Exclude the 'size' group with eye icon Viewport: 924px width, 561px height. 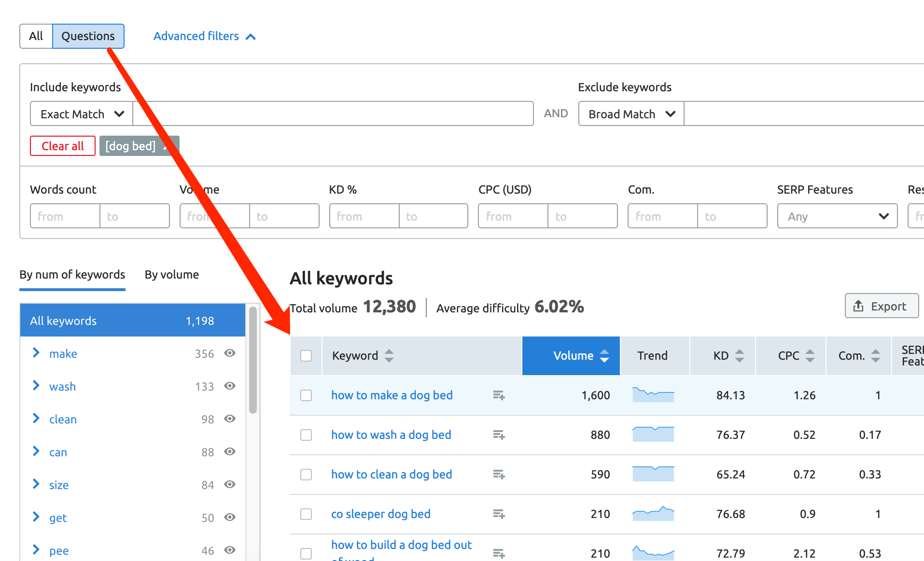[230, 484]
